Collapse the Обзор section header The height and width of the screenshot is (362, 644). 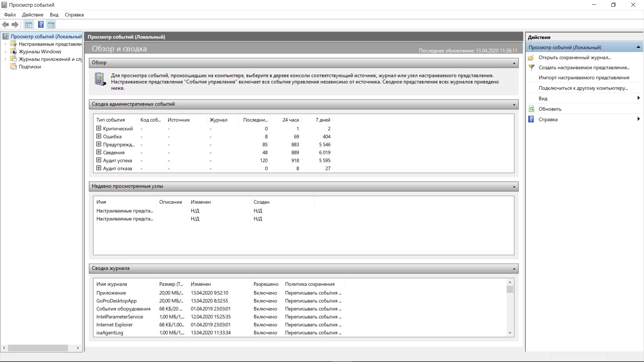(514, 63)
